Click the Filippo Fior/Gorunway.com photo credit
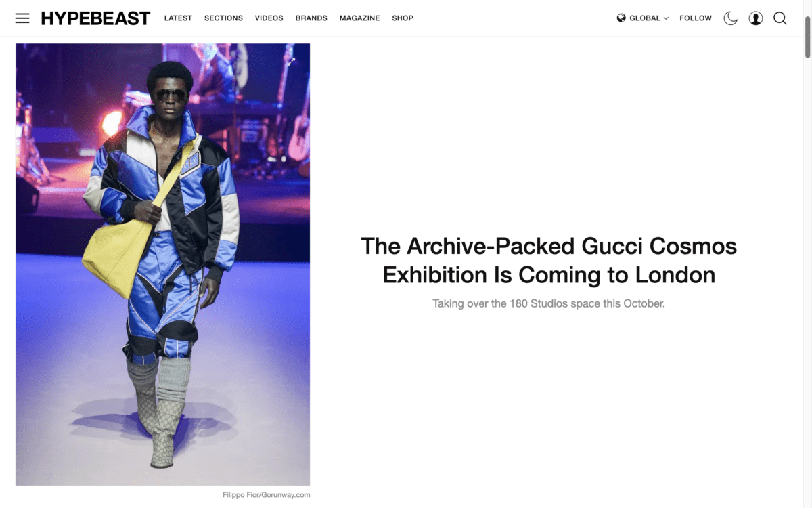The height and width of the screenshot is (508, 812). click(x=266, y=495)
